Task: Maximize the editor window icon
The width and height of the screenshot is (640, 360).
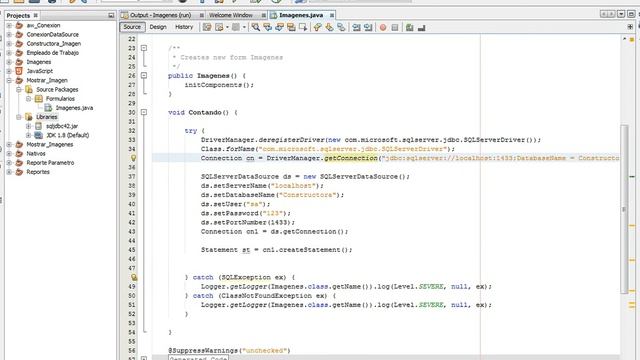Action: click(631, 14)
